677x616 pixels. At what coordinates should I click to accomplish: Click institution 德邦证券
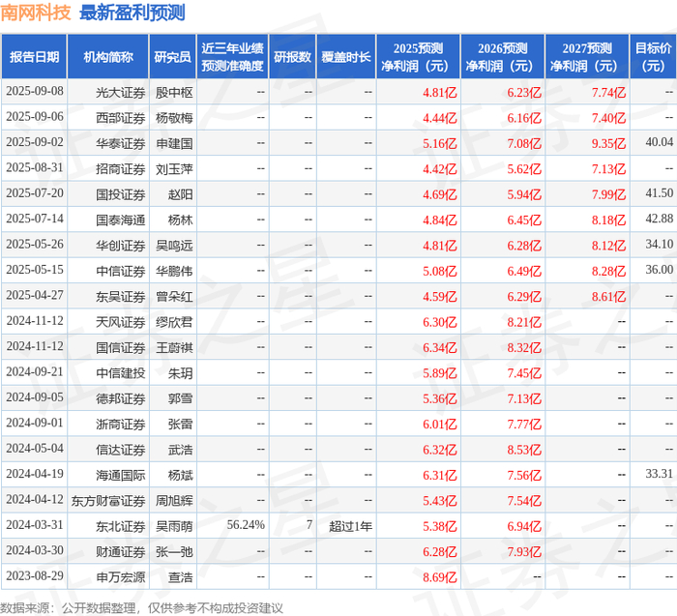click(121, 398)
